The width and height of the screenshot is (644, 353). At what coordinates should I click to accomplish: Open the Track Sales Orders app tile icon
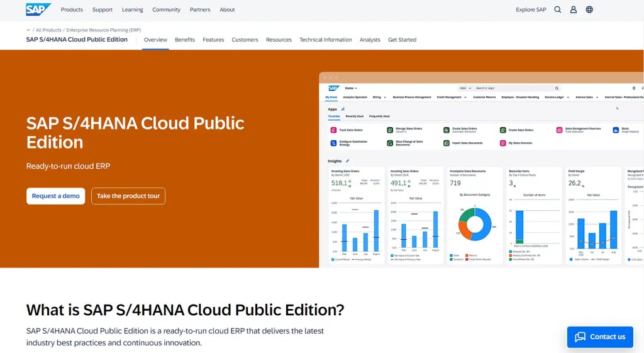(333, 130)
